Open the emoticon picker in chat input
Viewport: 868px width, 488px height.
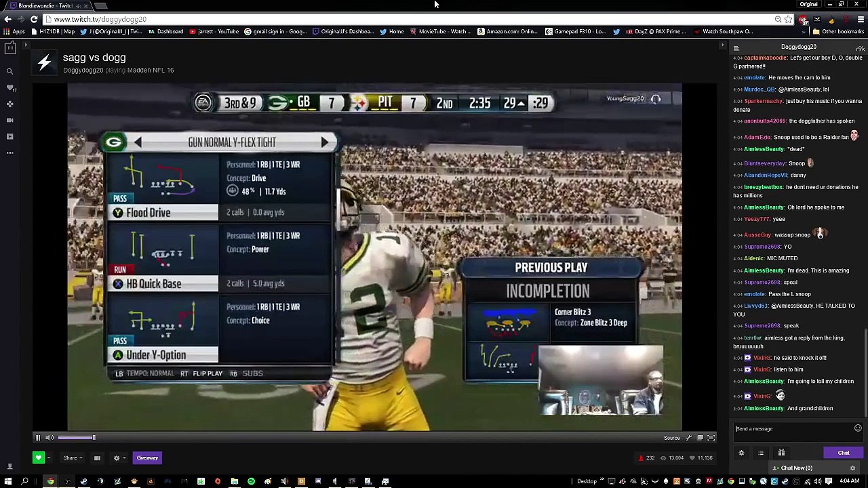pos(858,428)
